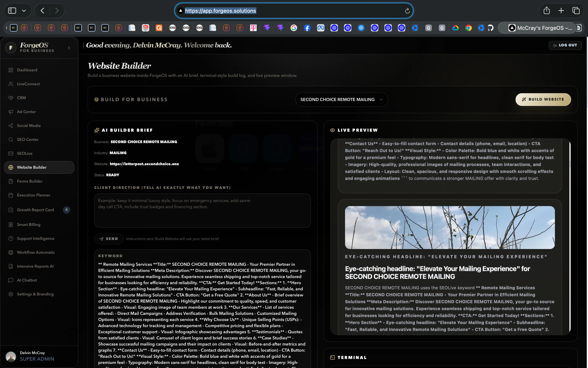Click the address bar showing app.forgeos.solutions

294,11
